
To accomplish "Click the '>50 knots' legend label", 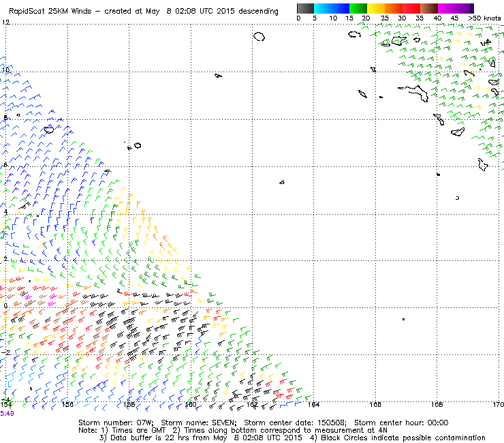I will pyautogui.click(x=485, y=18).
